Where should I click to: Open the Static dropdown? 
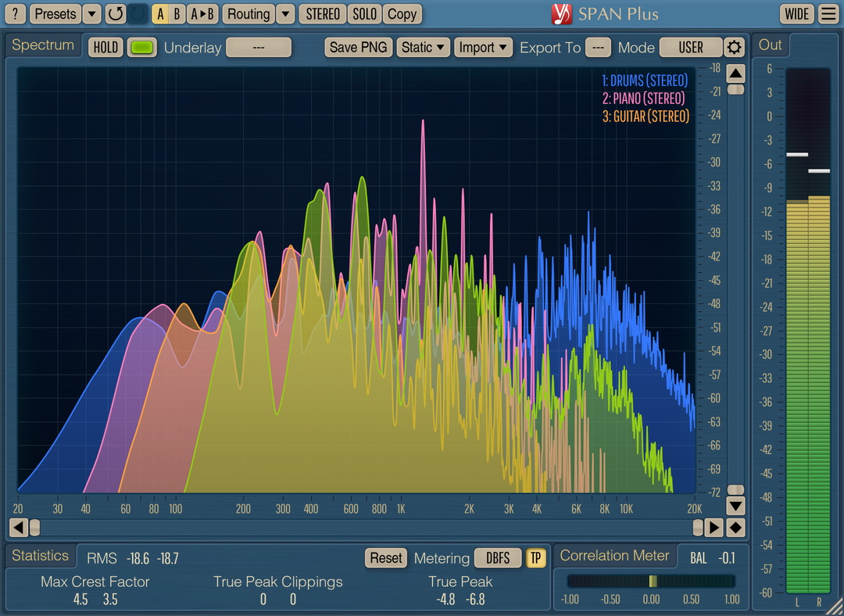point(423,47)
